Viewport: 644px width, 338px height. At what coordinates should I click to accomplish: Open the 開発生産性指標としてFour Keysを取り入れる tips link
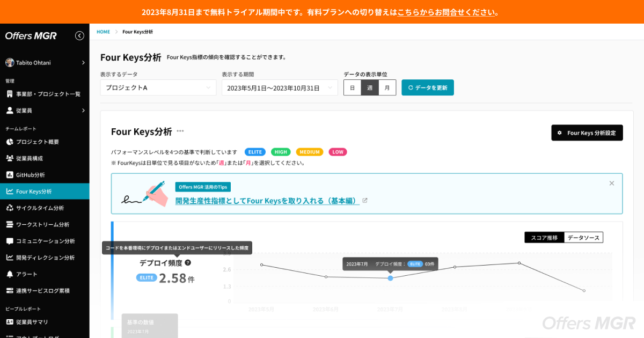[x=267, y=201]
